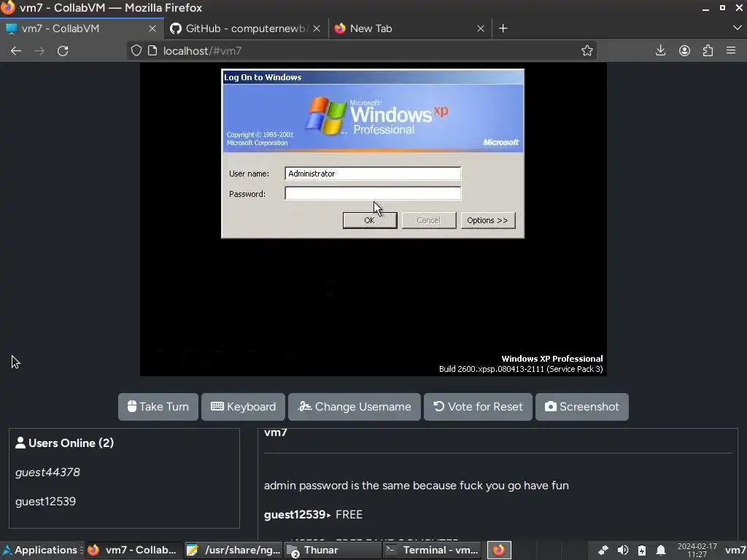Click Cancel in the Log On dialog
This screenshot has height=560, width=747.
(429, 220)
